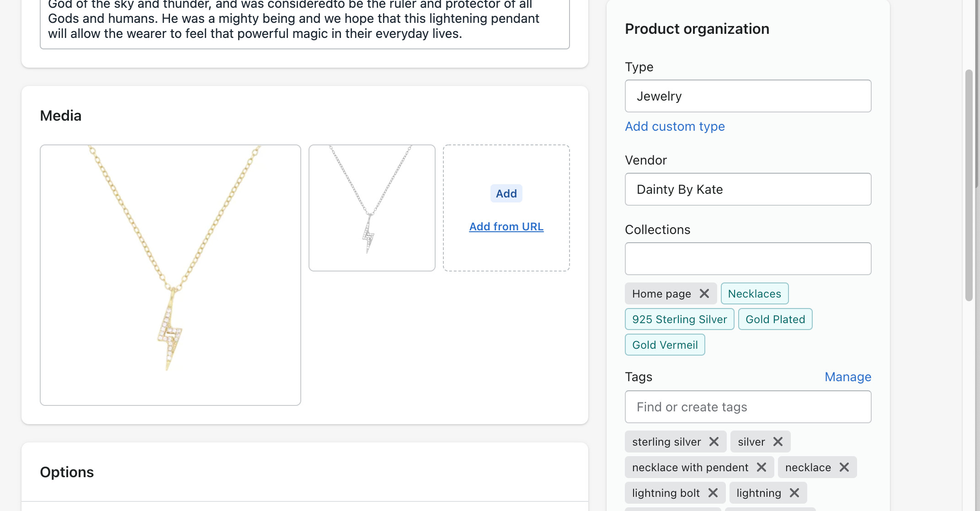Image resolution: width=980 pixels, height=511 pixels.
Task: Click the Add media button
Action: click(506, 193)
